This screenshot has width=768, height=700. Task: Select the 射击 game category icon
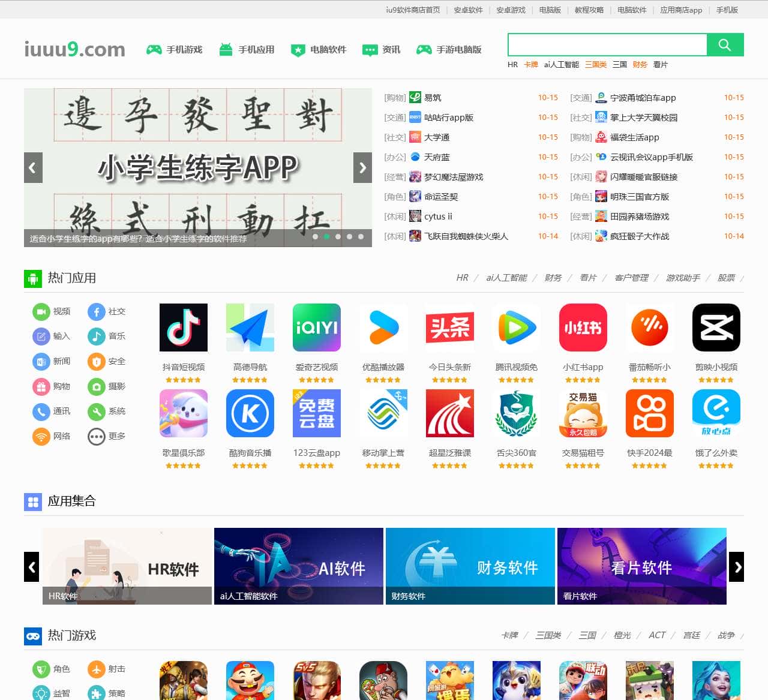pyautogui.click(x=96, y=669)
